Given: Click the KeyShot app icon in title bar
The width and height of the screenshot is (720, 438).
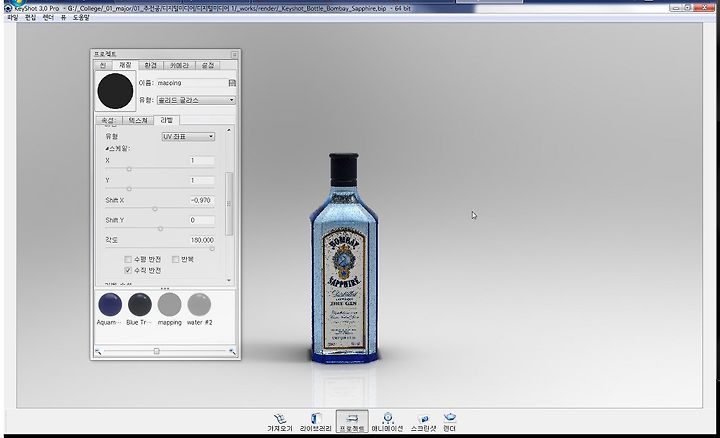Looking at the screenshot, I should click(x=7, y=8).
